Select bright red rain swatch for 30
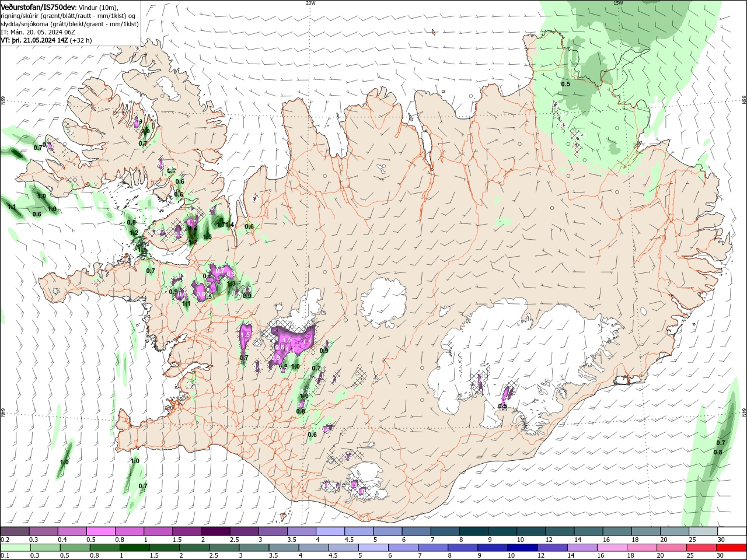 (x=731, y=548)
